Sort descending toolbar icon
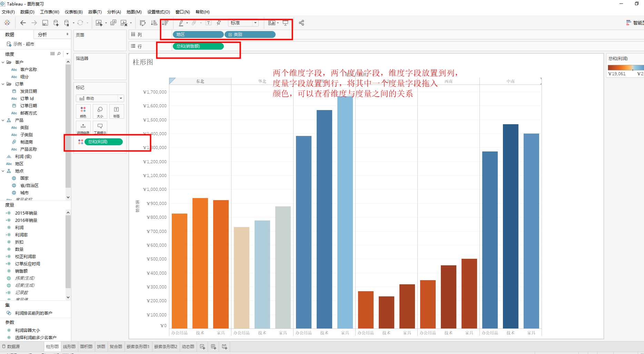The image size is (644, 354). pyautogui.click(x=165, y=23)
